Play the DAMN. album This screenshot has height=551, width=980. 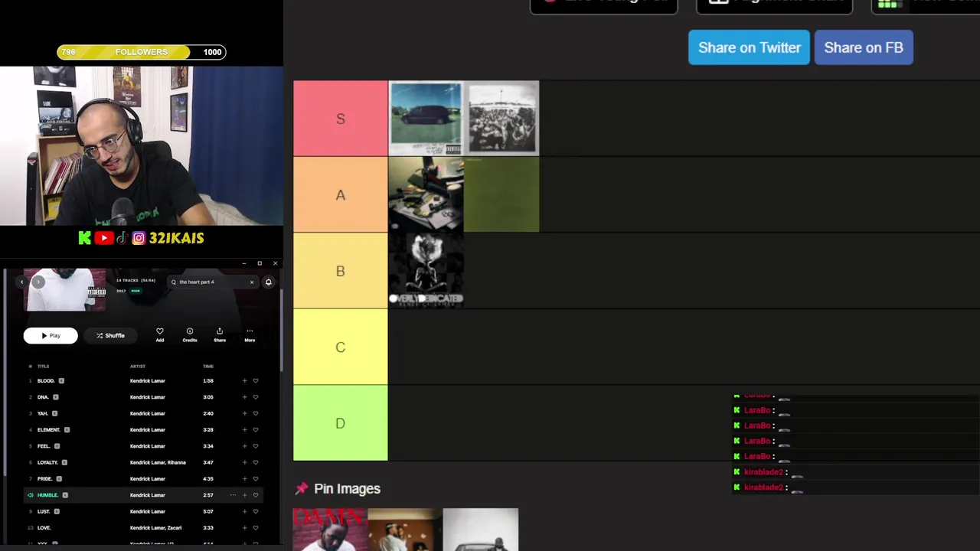point(51,335)
